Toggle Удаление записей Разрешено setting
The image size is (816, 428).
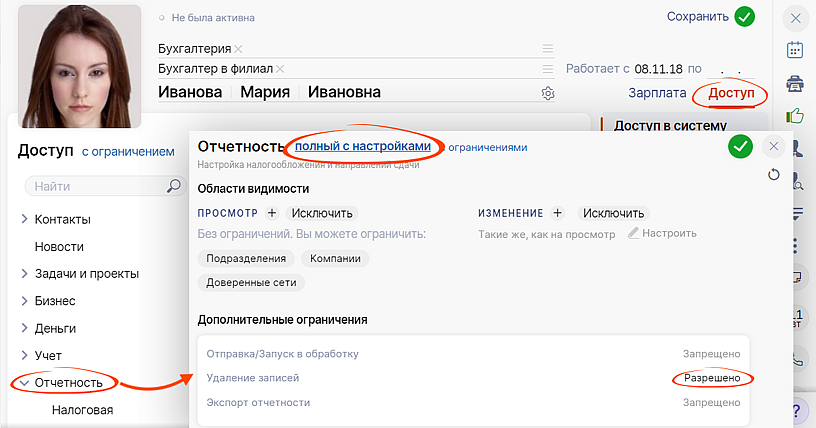[x=711, y=378]
